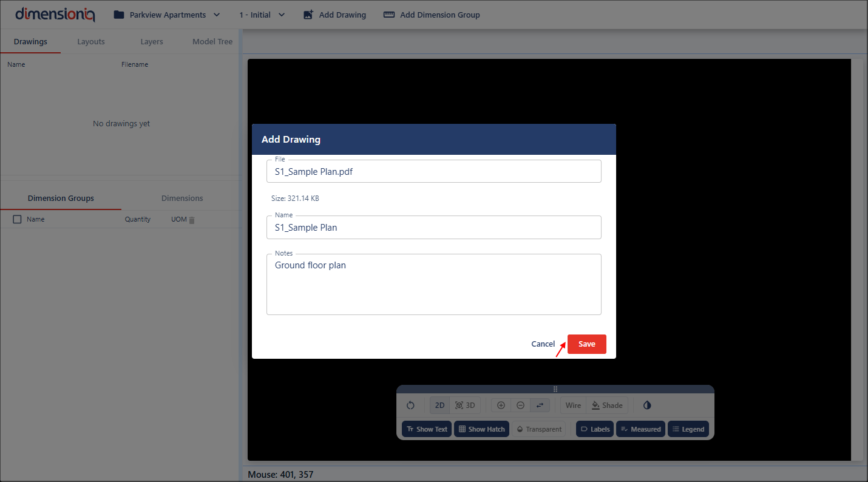Click the swap arrows icon in viewer toolbar
This screenshot has width=868, height=482.
[x=540, y=406]
